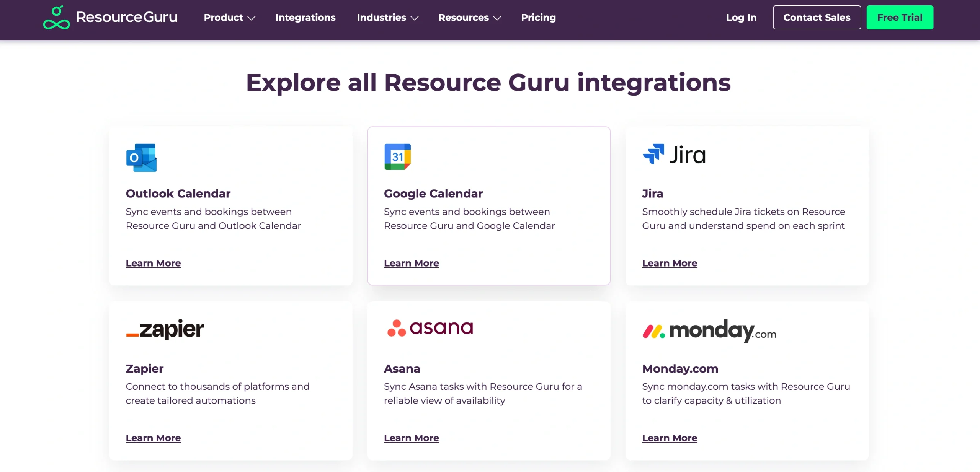Open the Industries menu label
The height and width of the screenshot is (472, 980).
pyautogui.click(x=381, y=18)
